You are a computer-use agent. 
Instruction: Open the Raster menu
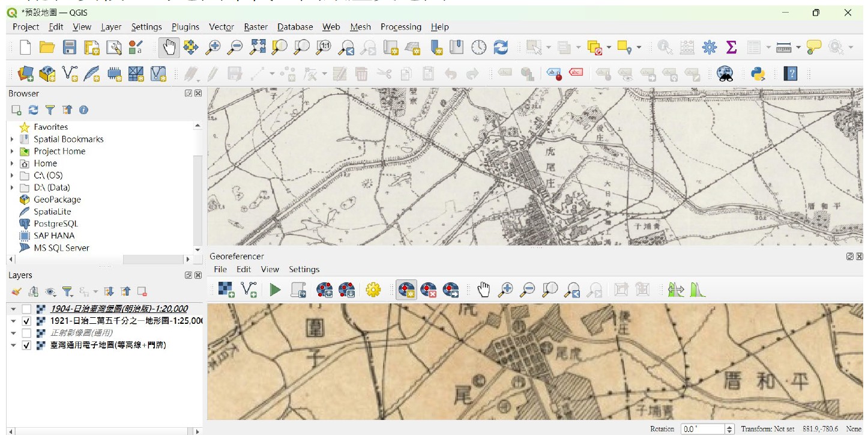click(256, 26)
